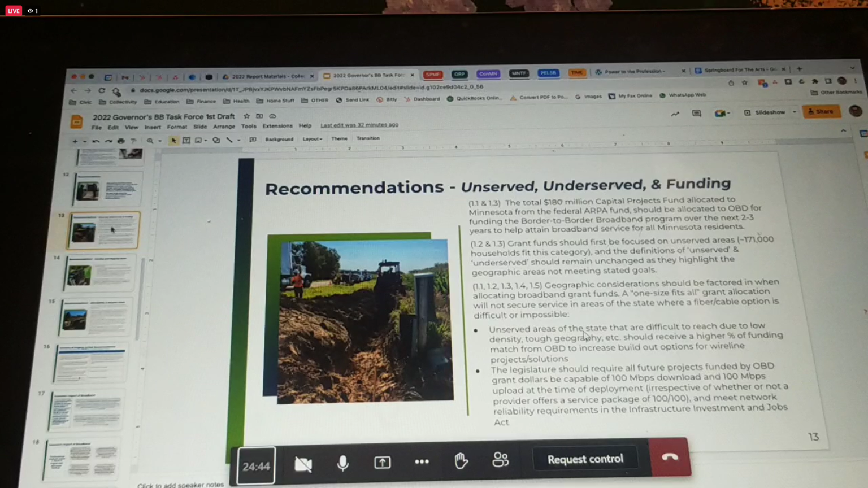Select slide 14 thumbnail

coord(99,273)
